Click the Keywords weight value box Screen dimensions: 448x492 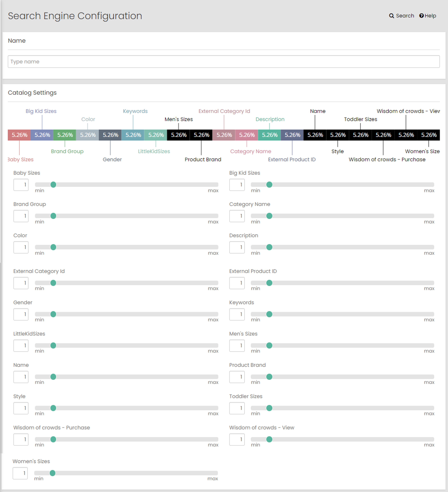pos(237,314)
